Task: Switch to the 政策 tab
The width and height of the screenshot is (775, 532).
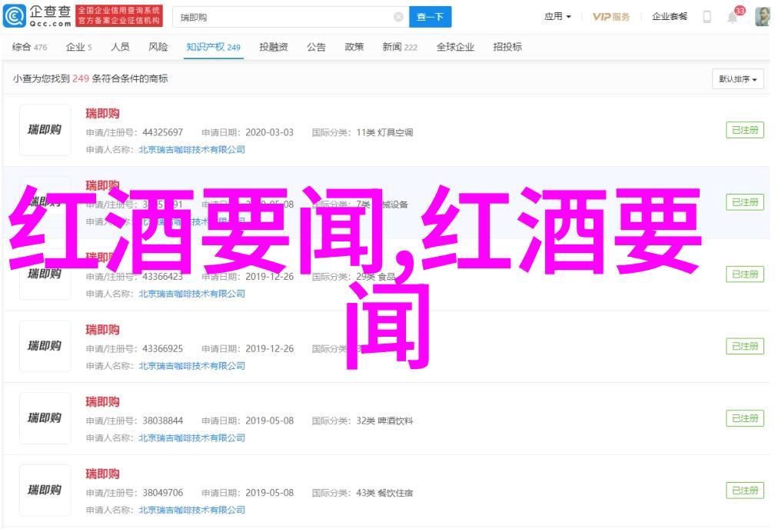Action: [354, 47]
